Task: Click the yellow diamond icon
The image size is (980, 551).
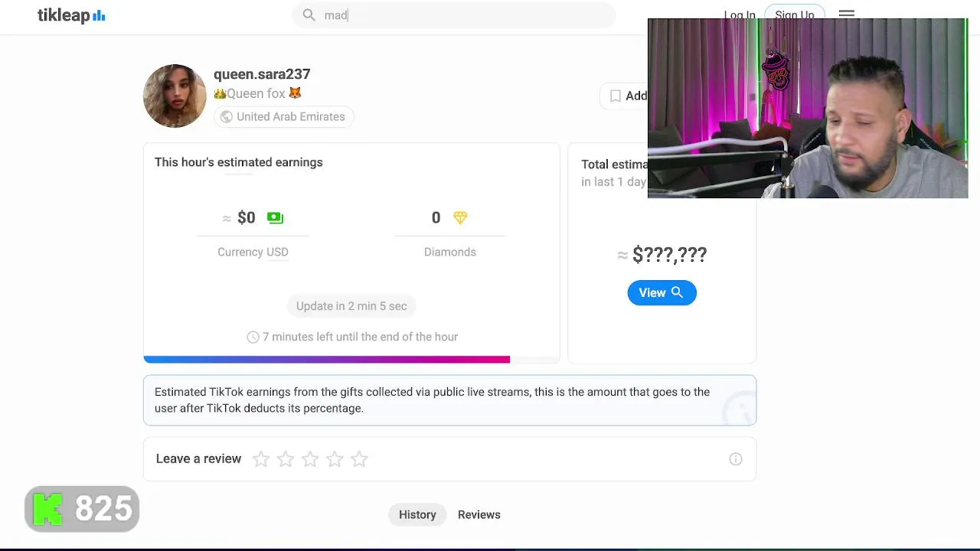Action: [x=459, y=217]
